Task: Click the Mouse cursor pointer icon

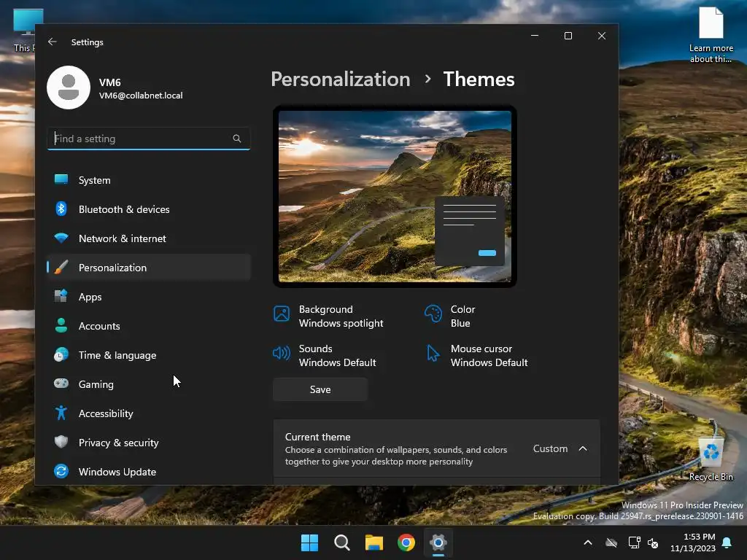Action: tap(433, 354)
